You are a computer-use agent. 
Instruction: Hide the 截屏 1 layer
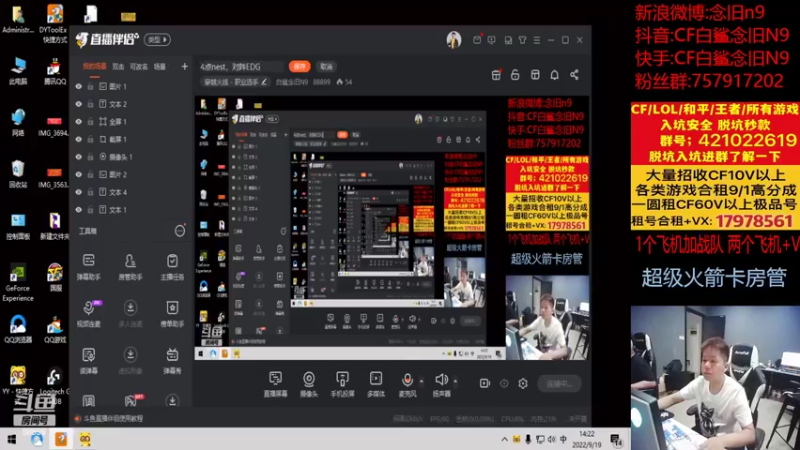79,139
